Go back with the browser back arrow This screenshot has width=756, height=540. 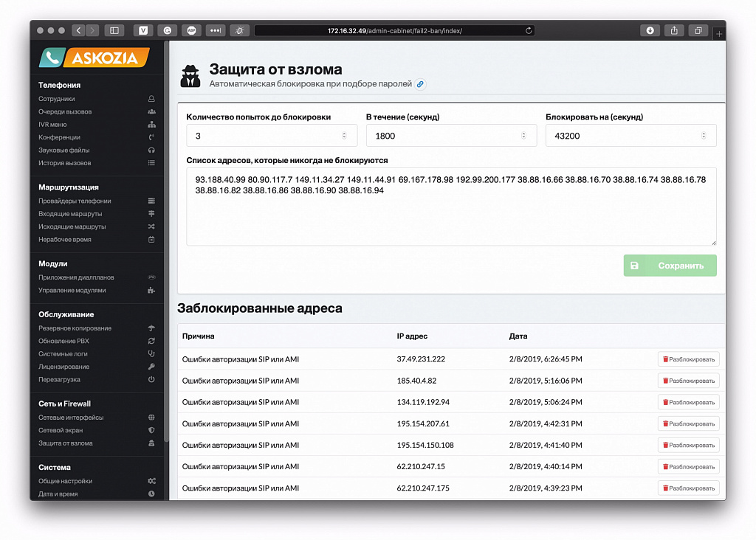tap(79, 30)
